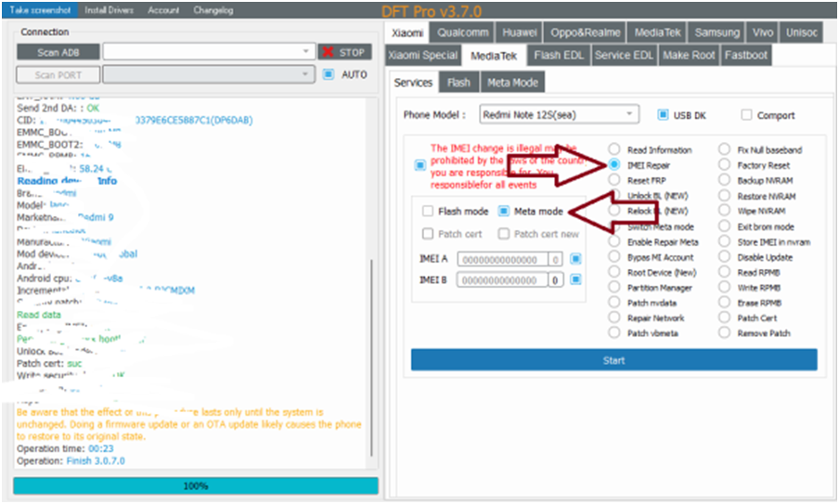The image size is (839, 504).
Task: Select Bypas MI Account option
Action: click(x=614, y=257)
